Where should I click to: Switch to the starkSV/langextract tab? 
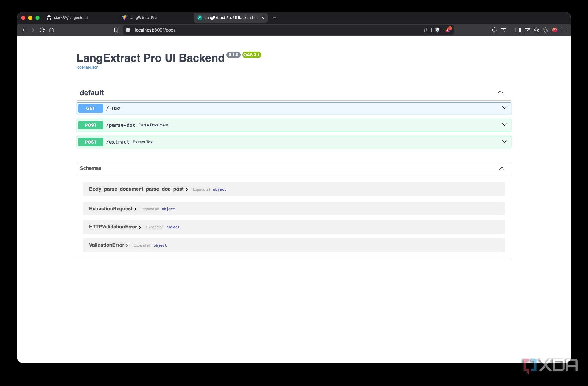point(81,18)
